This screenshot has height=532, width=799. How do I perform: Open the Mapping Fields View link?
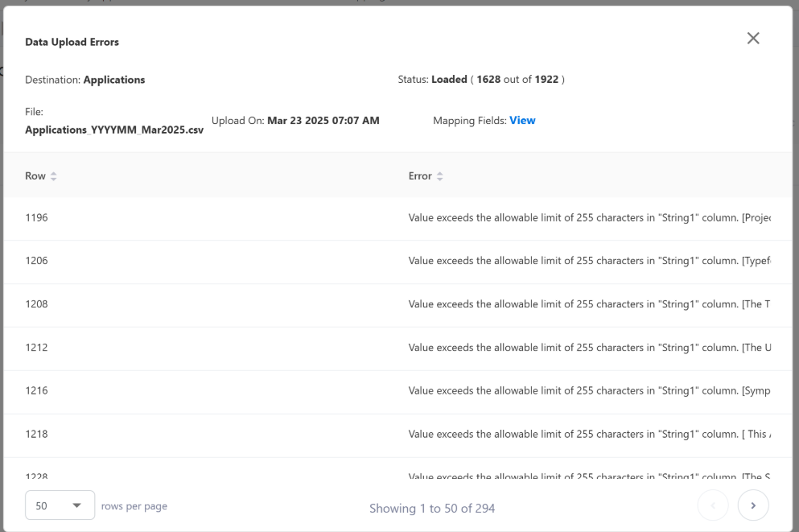click(522, 121)
